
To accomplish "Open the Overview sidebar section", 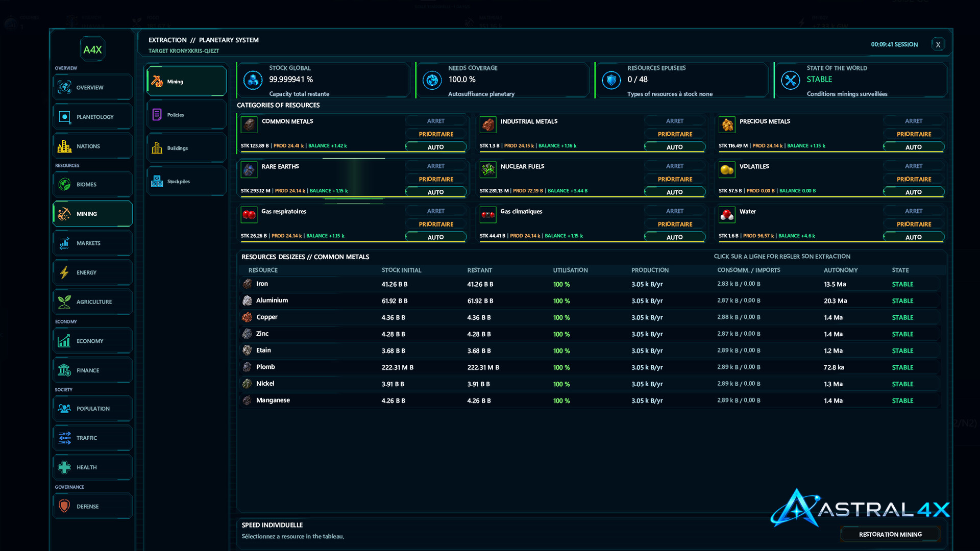I will pyautogui.click(x=92, y=87).
